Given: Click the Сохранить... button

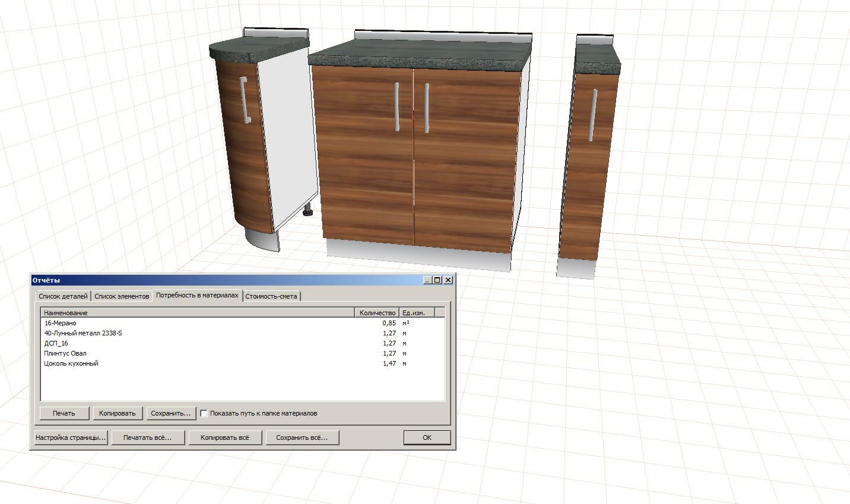Looking at the screenshot, I should [171, 413].
